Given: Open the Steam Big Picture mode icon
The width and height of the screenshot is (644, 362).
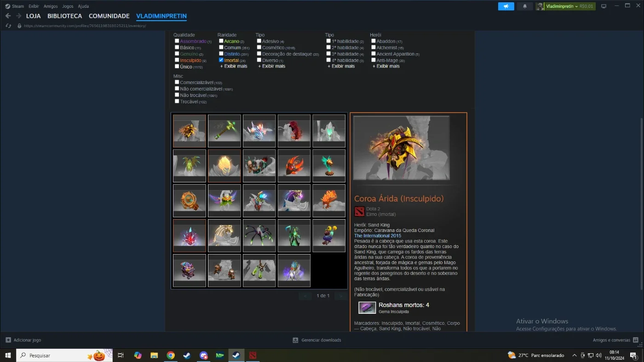Looking at the screenshot, I should click(x=604, y=6).
